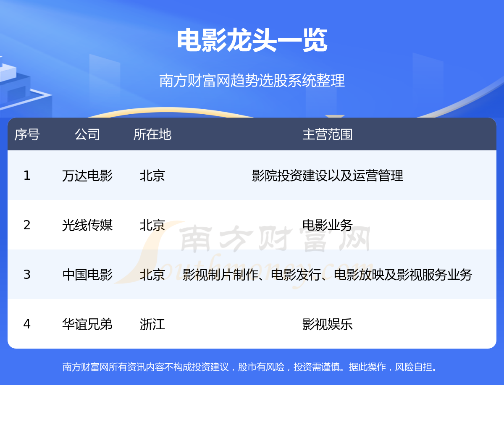Click the 公司 column header
This screenshot has width=504, height=441.
pos(87,134)
